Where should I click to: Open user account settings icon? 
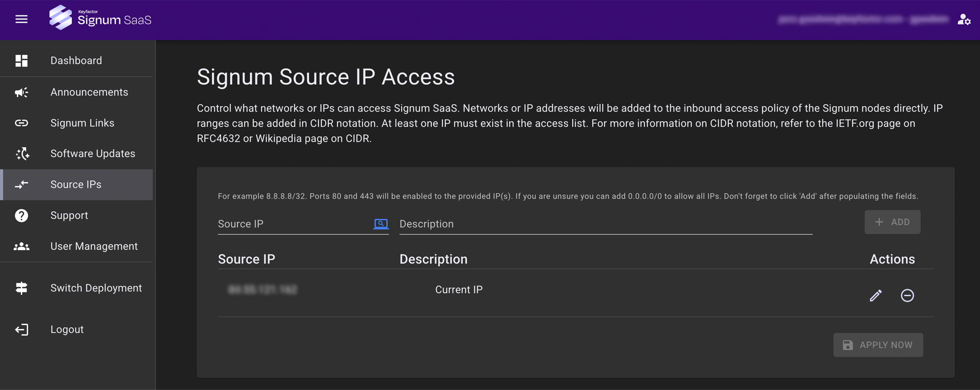[964, 19]
